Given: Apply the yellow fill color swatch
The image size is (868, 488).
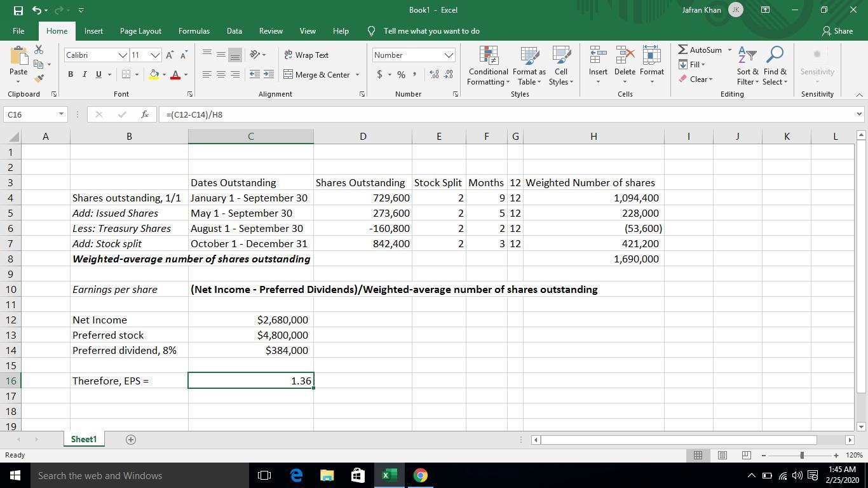Looking at the screenshot, I should 154,75.
